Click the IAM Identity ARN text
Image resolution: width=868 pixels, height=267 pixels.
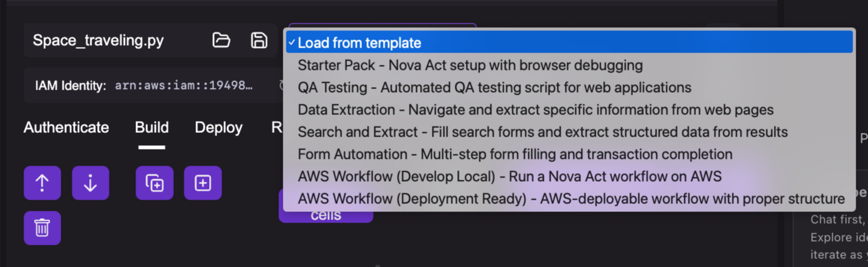click(183, 85)
